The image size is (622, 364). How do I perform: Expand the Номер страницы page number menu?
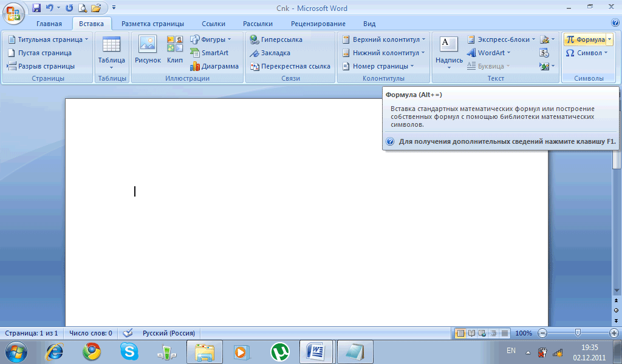[x=378, y=66]
